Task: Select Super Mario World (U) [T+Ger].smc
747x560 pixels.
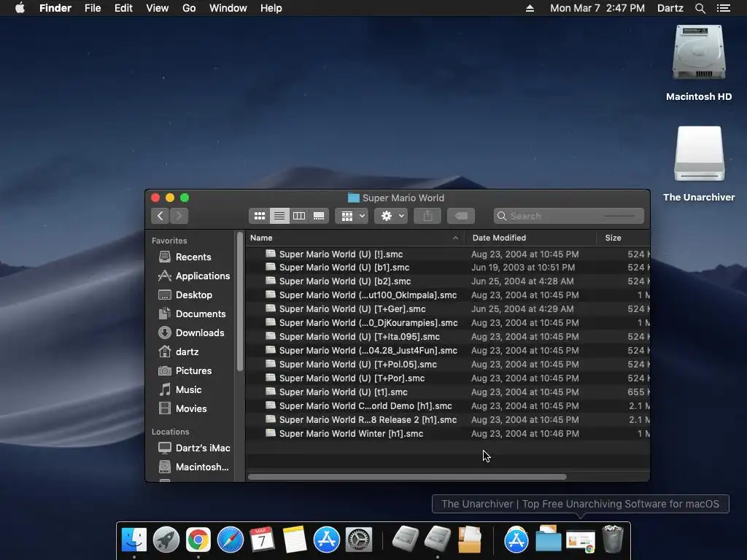Action: 448,309
